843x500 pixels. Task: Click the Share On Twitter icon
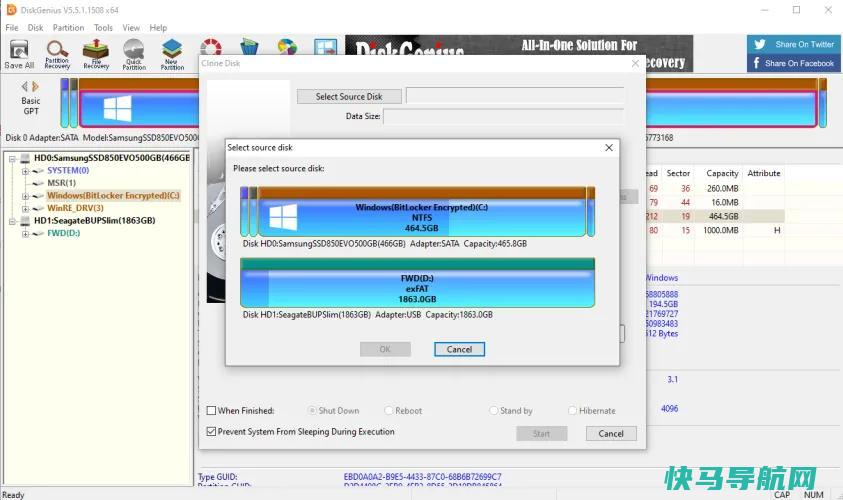760,44
